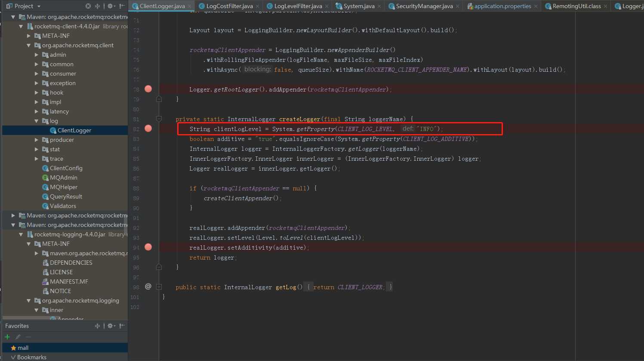644x361 pixels.
Task: Open QueryResult class in tree
Action: click(x=66, y=196)
